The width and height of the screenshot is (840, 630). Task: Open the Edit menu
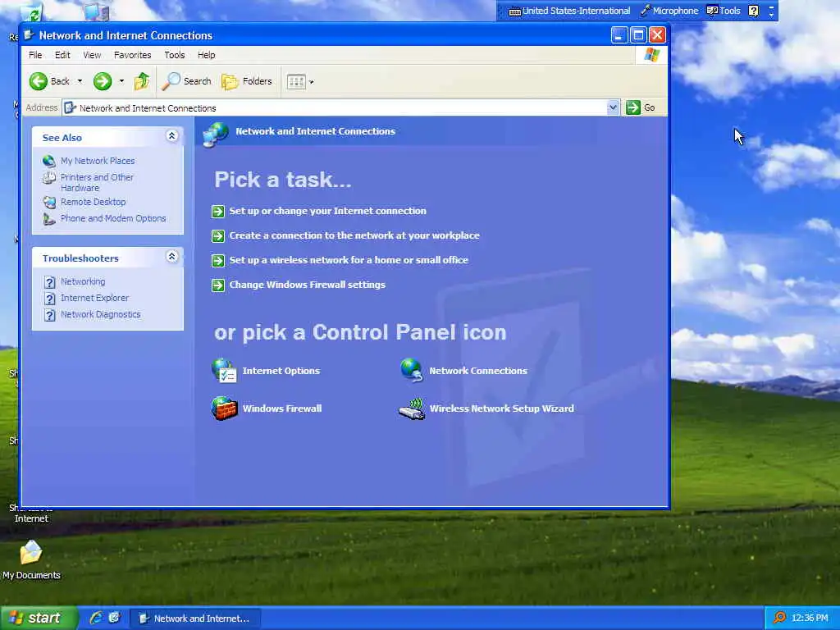point(62,55)
